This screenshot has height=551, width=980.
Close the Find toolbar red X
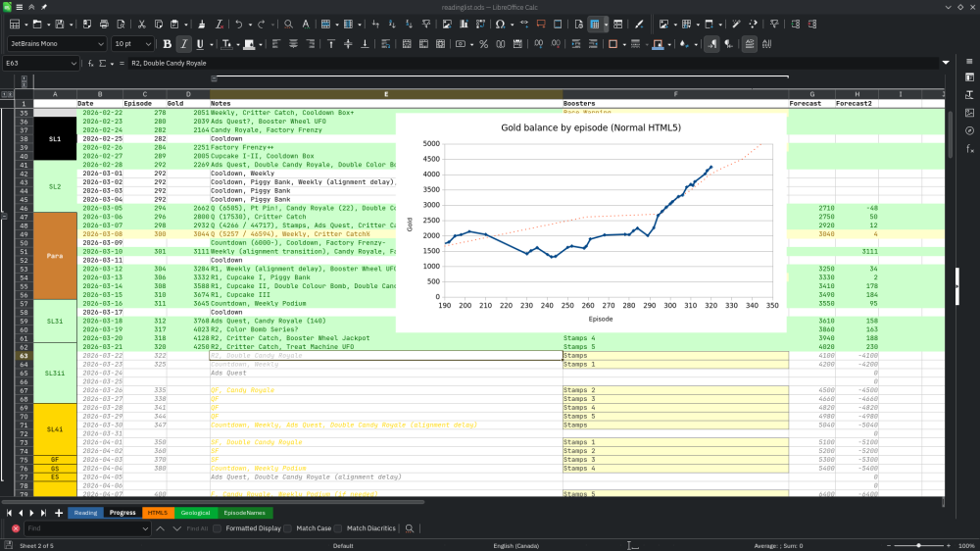(x=16, y=528)
